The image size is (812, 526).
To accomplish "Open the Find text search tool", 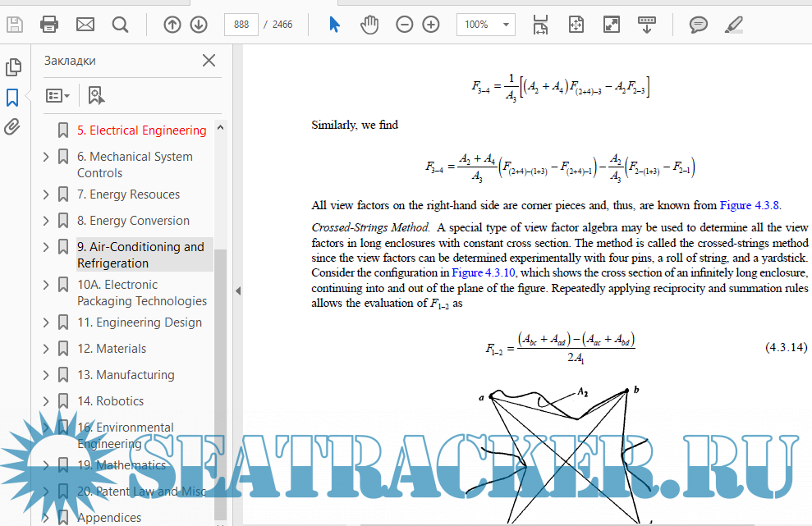I will (121, 25).
